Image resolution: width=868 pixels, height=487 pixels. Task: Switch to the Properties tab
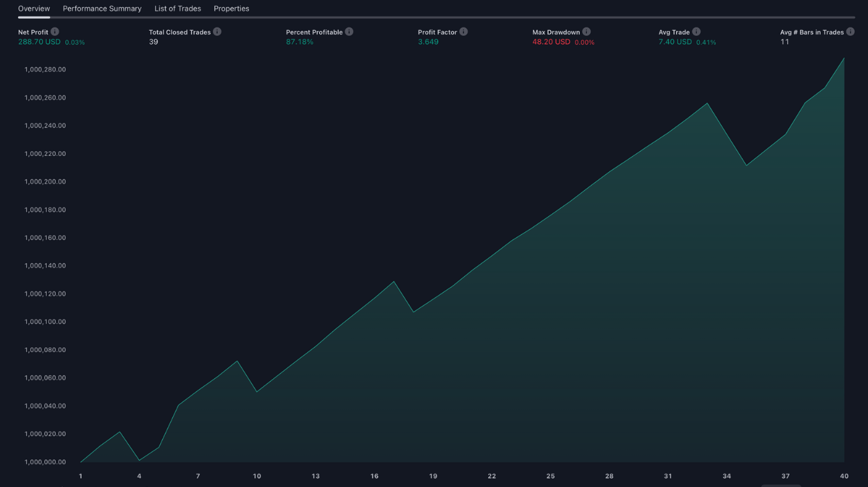(x=231, y=9)
